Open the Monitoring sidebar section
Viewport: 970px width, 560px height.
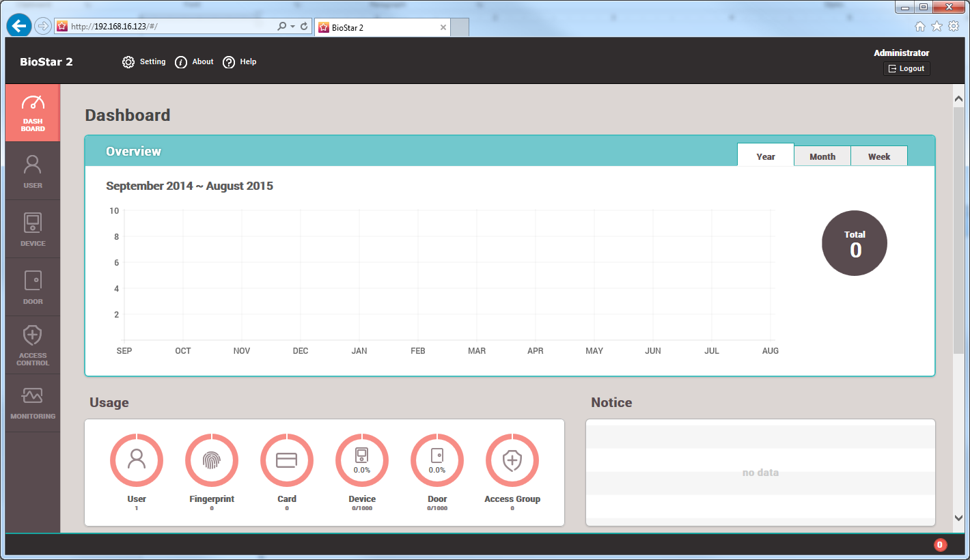click(x=33, y=403)
